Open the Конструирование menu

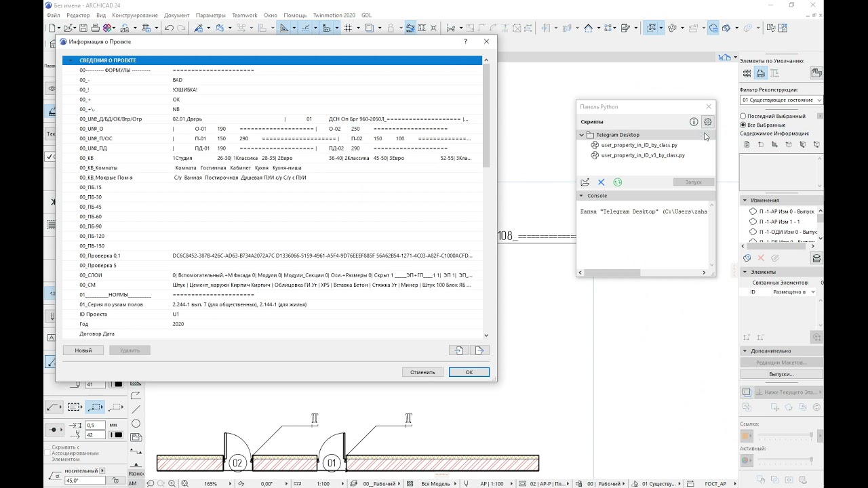[135, 15]
